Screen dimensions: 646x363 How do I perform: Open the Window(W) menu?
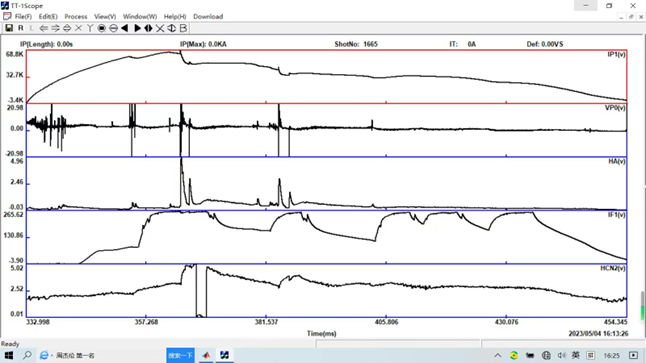click(140, 16)
